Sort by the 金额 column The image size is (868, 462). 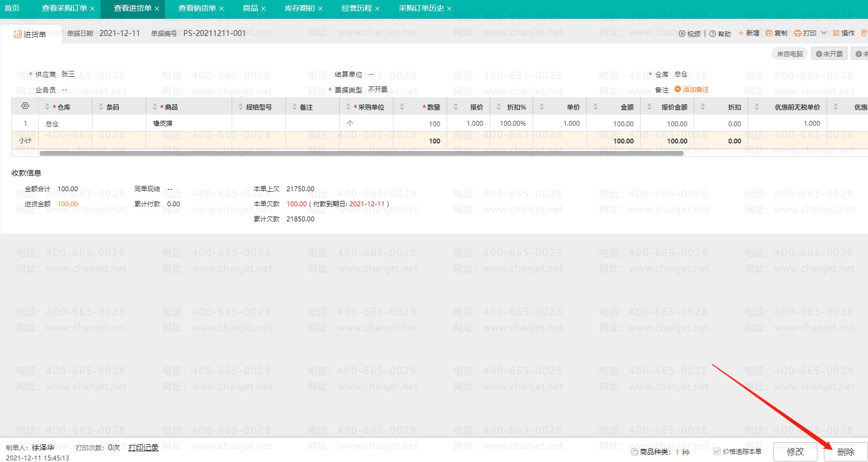tap(596, 107)
